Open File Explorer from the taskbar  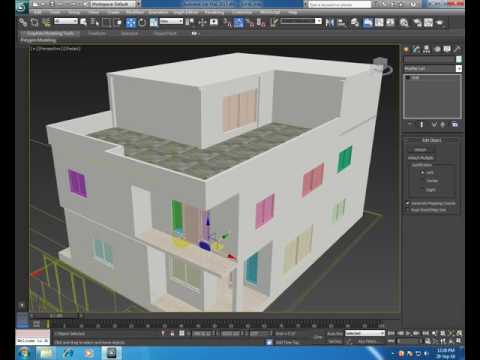47,353
